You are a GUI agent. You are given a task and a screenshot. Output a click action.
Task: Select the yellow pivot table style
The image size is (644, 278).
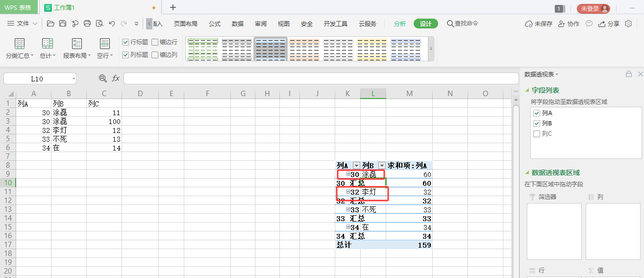[x=372, y=50]
